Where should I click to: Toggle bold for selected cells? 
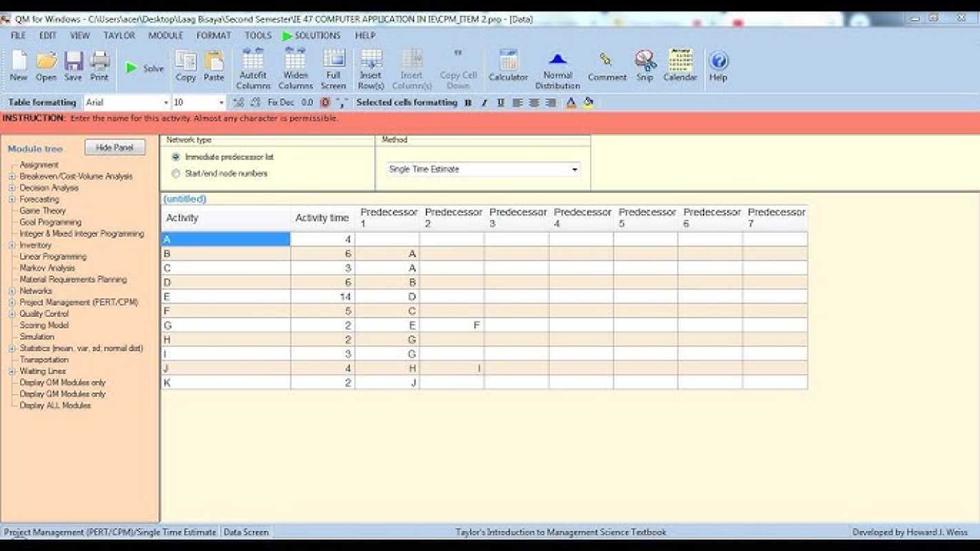coord(468,103)
